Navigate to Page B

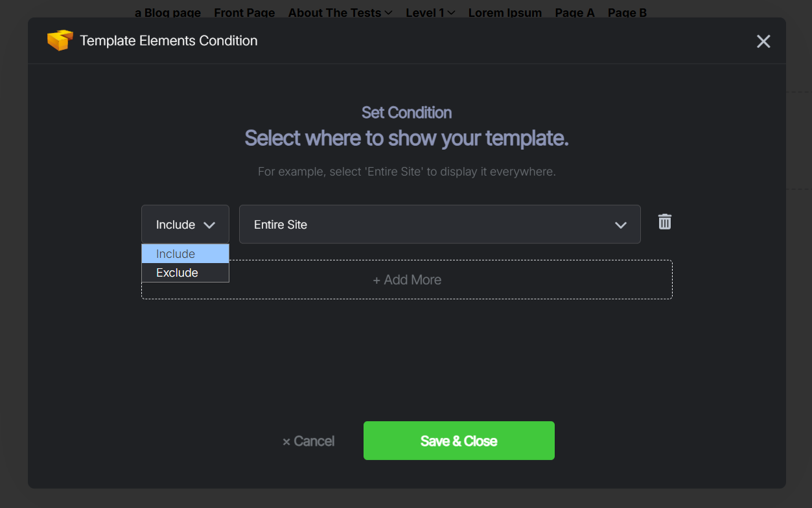coord(627,12)
